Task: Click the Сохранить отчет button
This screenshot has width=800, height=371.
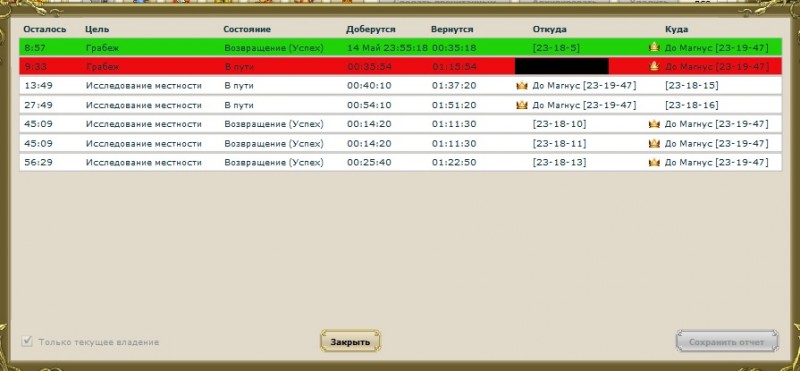Action: [x=727, y=341]
